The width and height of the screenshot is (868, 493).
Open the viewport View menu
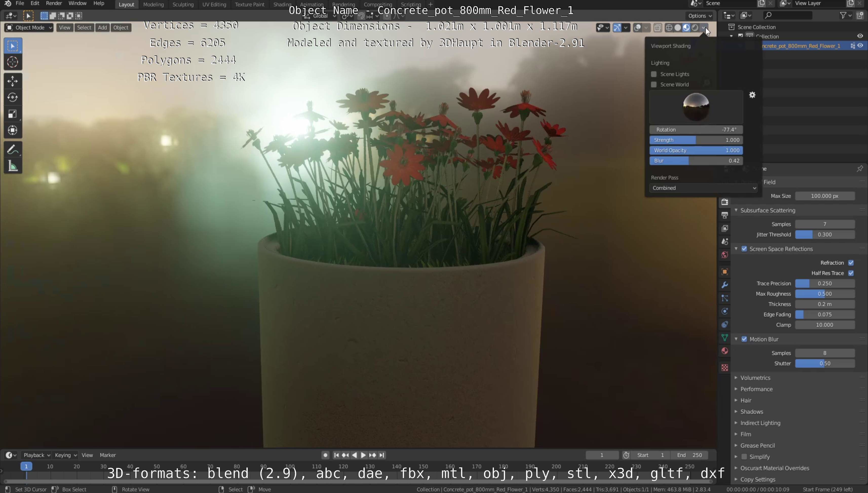(64, 28)
